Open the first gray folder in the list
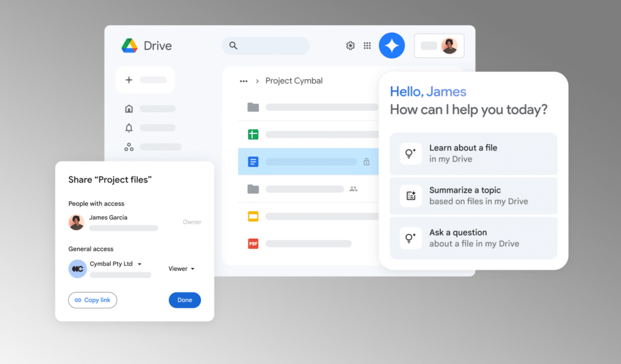This screenshot has width=621, height=364. pyautogui.click(x=253, y=107)
